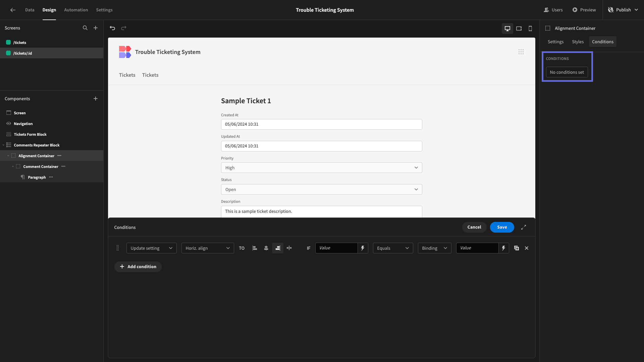Click Add condition button
Screen dimensions: 644x362
[x=138, y=267]
